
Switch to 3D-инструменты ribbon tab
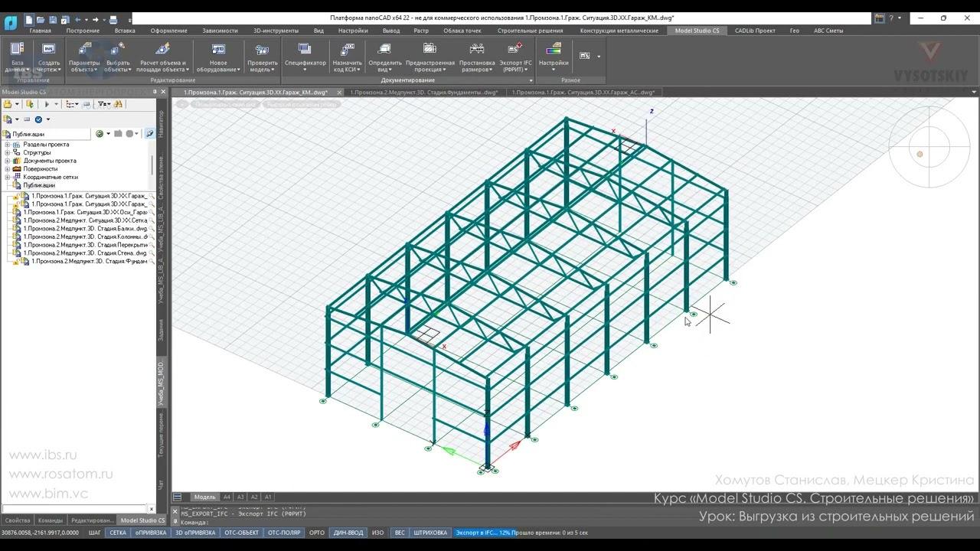pyautogui.click(x=276, y=31)
